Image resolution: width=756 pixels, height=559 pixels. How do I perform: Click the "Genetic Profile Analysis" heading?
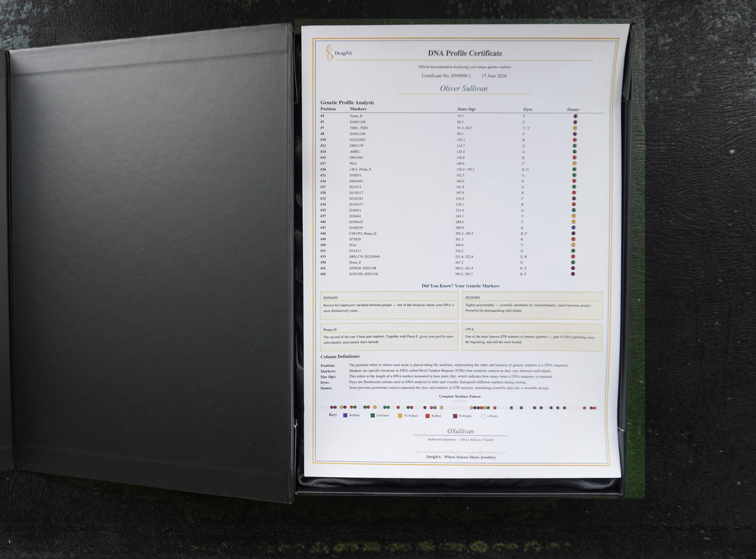pyautogui.click(x=347, y=102)
